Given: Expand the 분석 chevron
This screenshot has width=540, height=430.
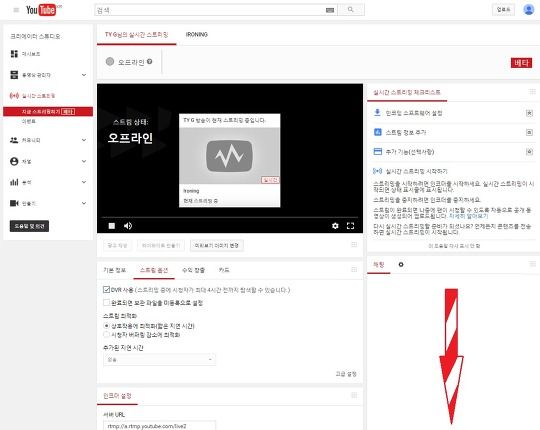Looking at the screenshot, I should pyautogui.click(x=84, y=182).
